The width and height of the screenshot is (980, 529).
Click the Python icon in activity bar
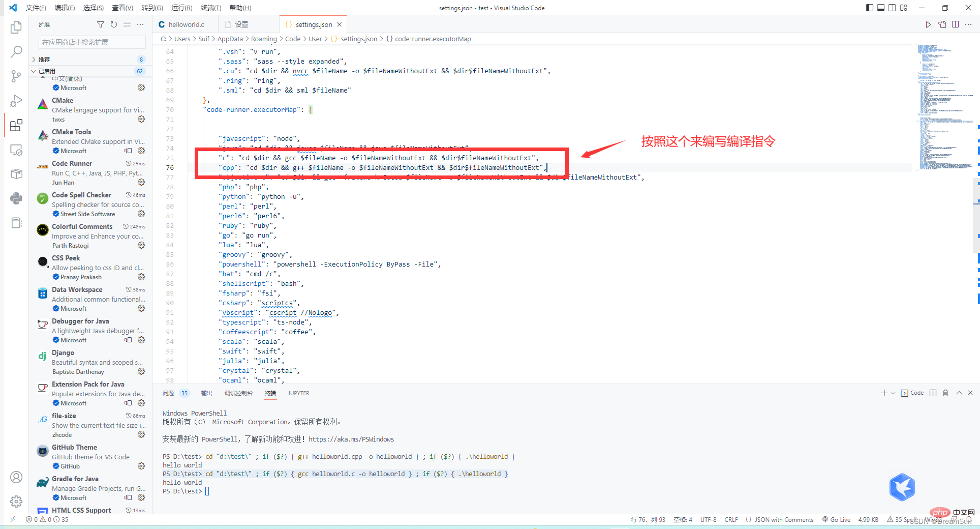point(16,198)
